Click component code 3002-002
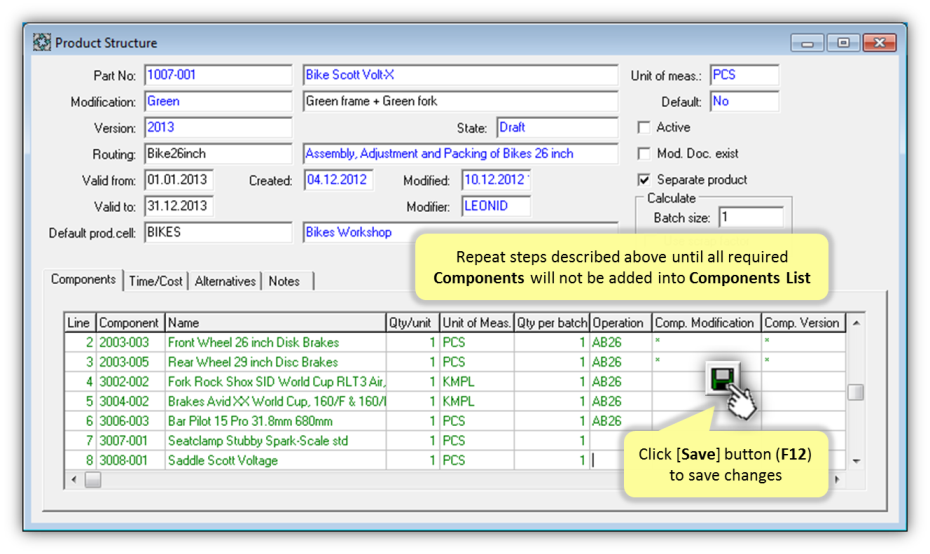Screen dimensions: 930x554 124,381
